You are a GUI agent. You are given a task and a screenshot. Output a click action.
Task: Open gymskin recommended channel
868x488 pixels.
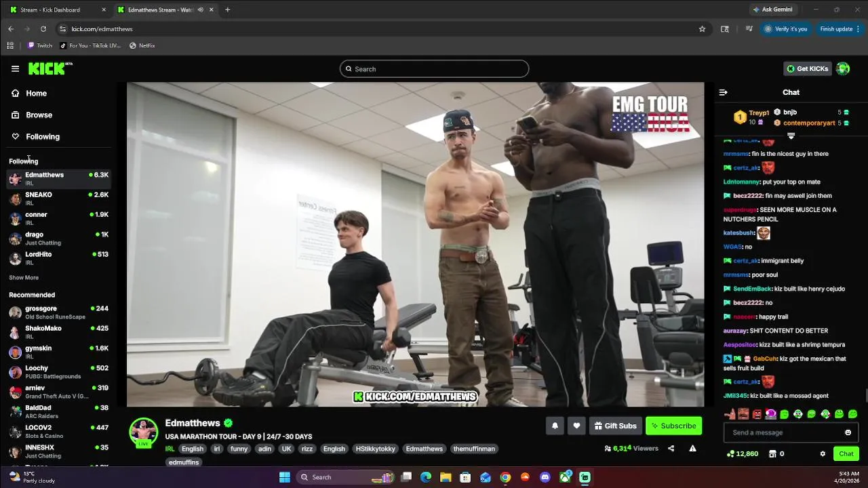tap(58, 351)
